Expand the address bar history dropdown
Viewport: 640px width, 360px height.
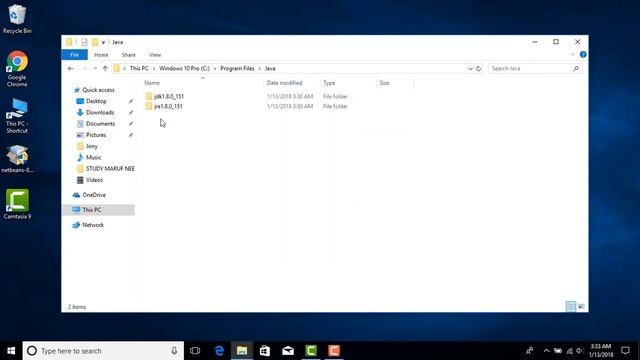470,69
